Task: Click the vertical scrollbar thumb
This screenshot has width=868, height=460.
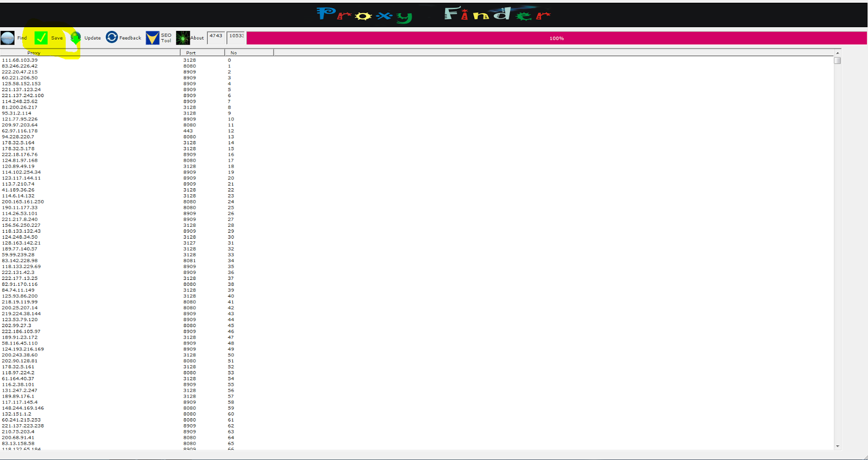Action: [x=838, y=60]
